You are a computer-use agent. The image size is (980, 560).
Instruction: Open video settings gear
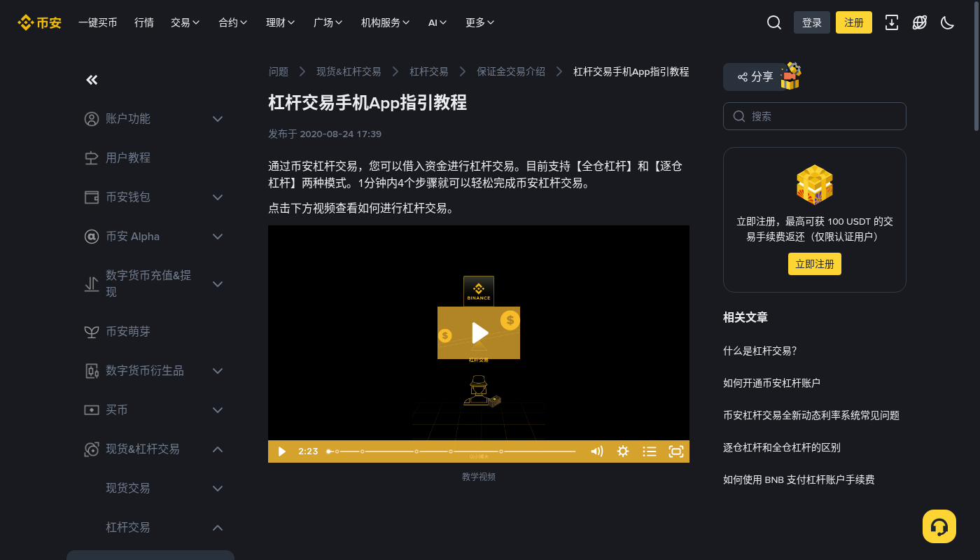pos(623,451)
